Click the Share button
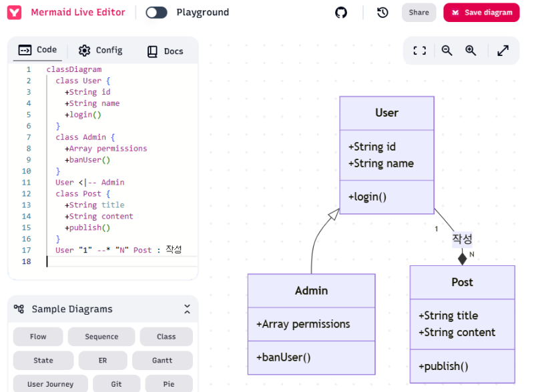Viewport: 534px width, 392px height. pyautogui.click(x=419, y=13)
